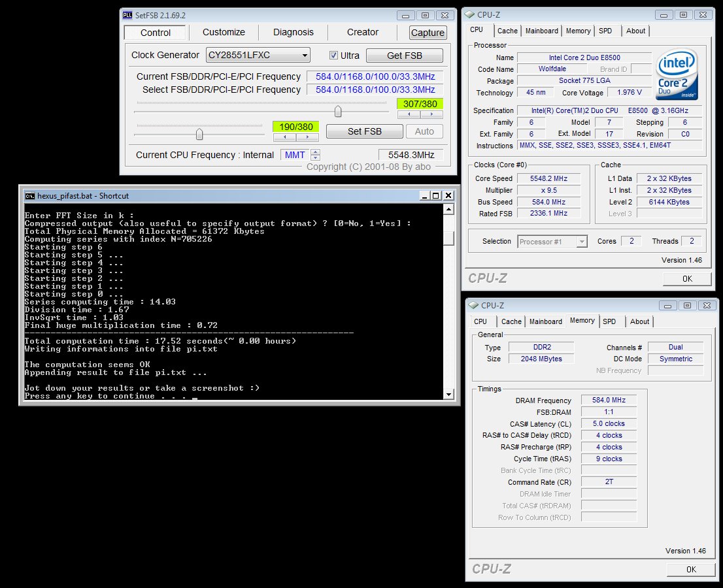The image size is (723, 588).
Task: Click the MMT spinner up arrow
Action: point(315,152)
